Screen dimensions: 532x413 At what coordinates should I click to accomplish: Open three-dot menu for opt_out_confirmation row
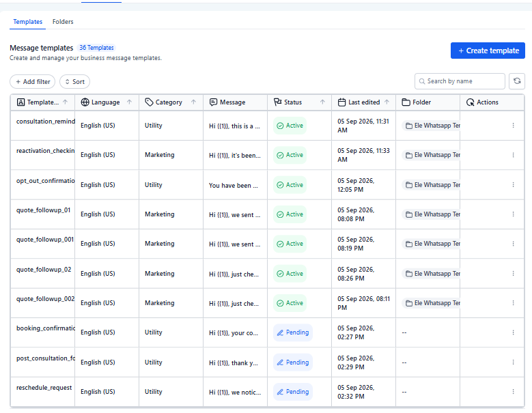(513, 185)
